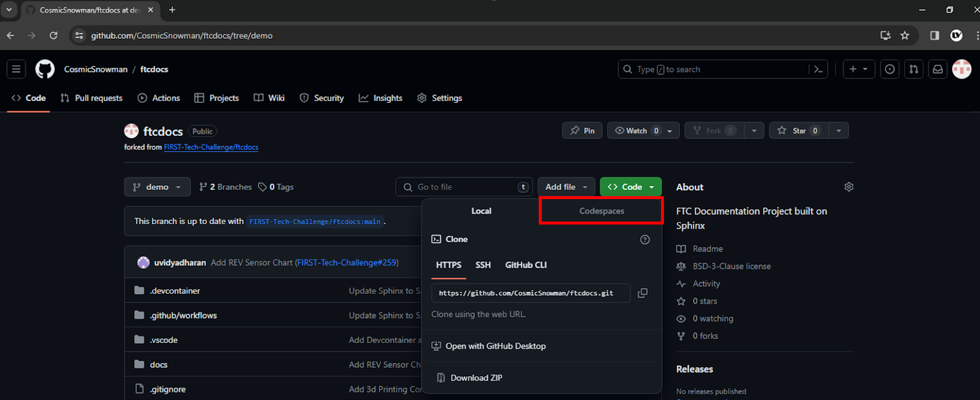View site information icon beside the URL
980x400 pixels.
click(x=79, y=35)
